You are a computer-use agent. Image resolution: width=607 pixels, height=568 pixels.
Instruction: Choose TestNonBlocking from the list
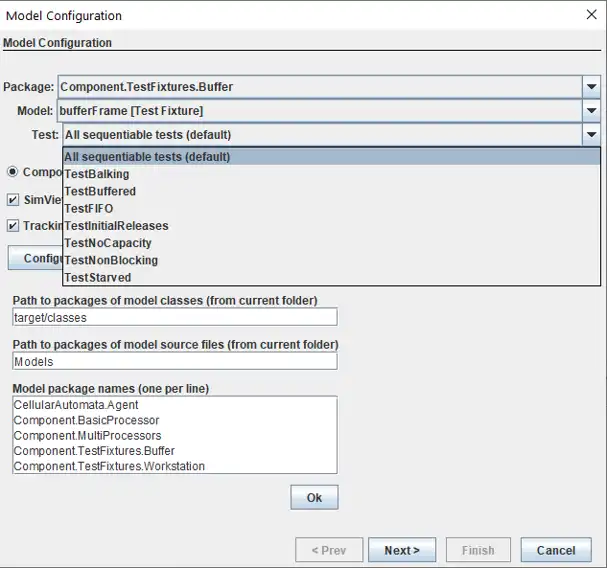(x=332, y=260)
